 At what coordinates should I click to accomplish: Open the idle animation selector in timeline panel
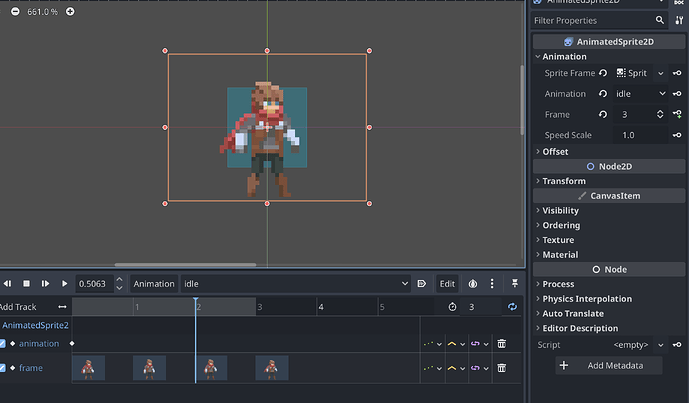coord(296,283)
